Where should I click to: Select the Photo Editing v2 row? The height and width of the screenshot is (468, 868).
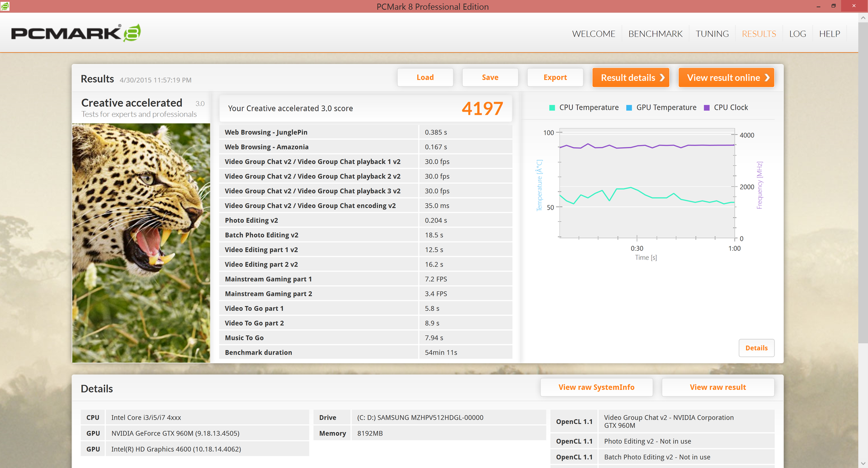coord(366,220)
